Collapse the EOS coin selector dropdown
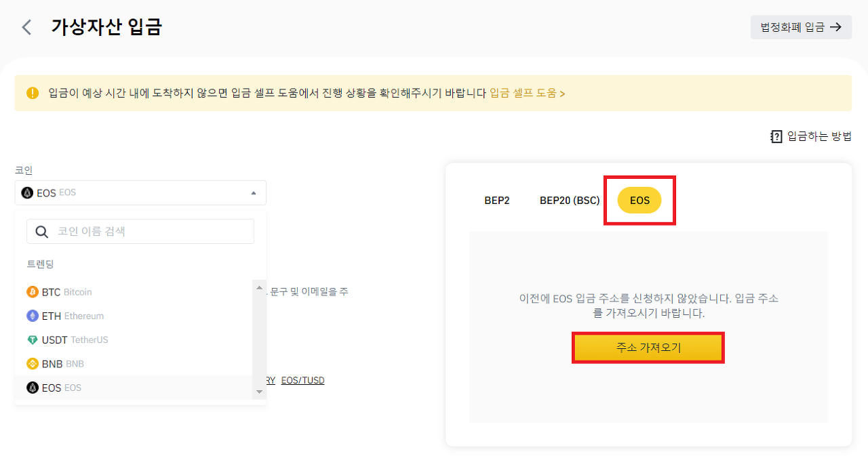The height and width of the screenshot is (456, 868). point(254,192)
